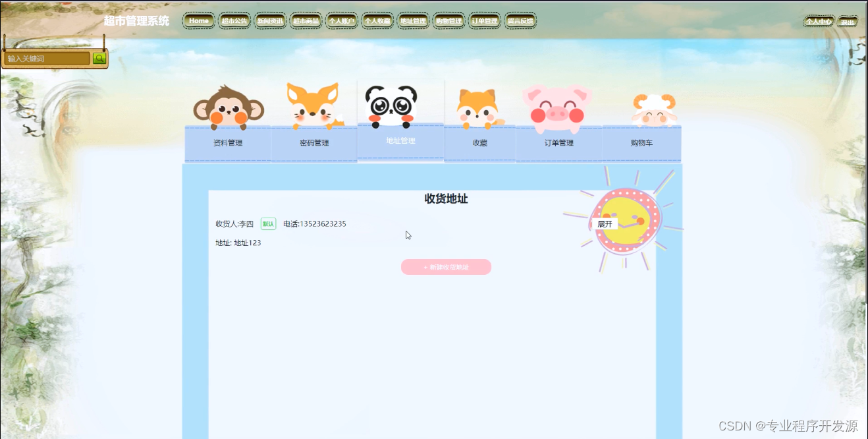Open the 订单管理 tab under the pig
Screen dimensions: 868x439
tap(558, 143)
